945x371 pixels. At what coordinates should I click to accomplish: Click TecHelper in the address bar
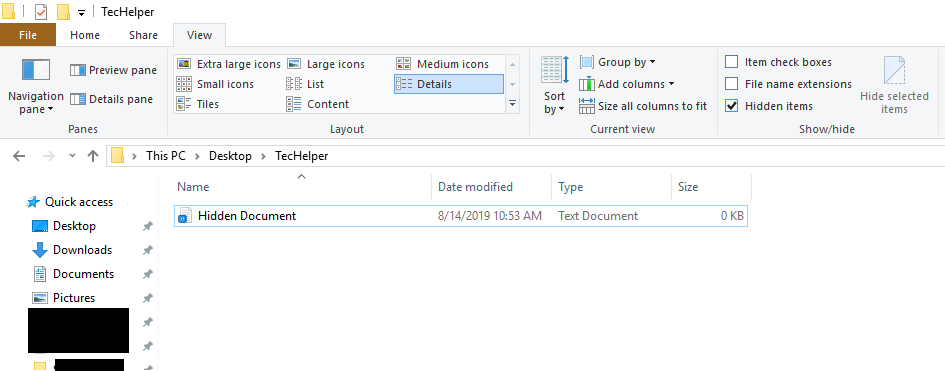[302, 156]
